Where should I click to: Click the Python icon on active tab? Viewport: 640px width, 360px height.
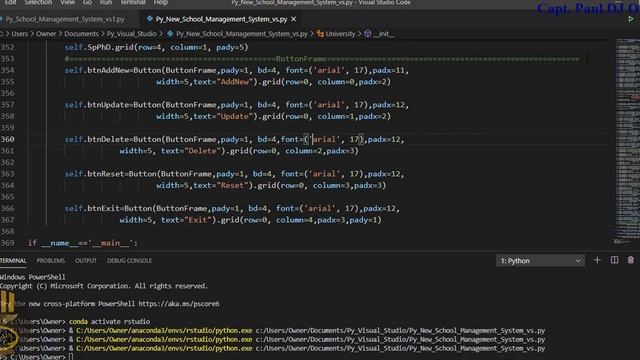click(150, 19)
